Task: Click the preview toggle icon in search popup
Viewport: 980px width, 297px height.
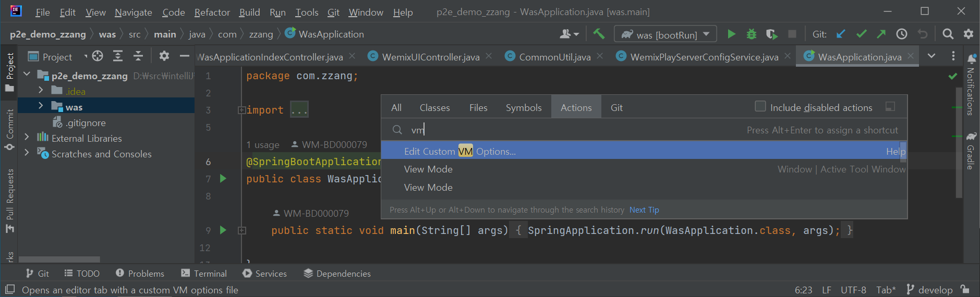Action: (x=890, y=107)
